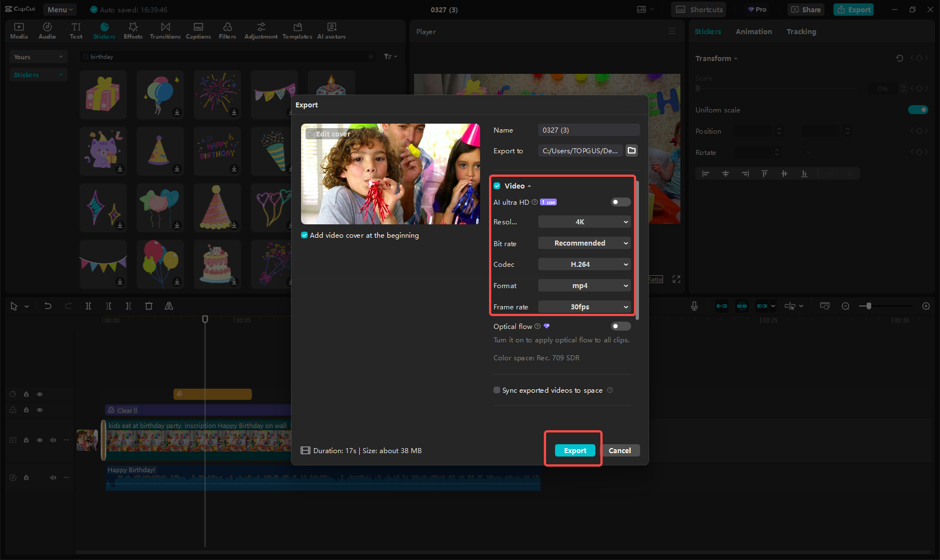Open the Transitions panel icon
The height and width of the screenshot is (560, 940).
[x=165, y=30]
